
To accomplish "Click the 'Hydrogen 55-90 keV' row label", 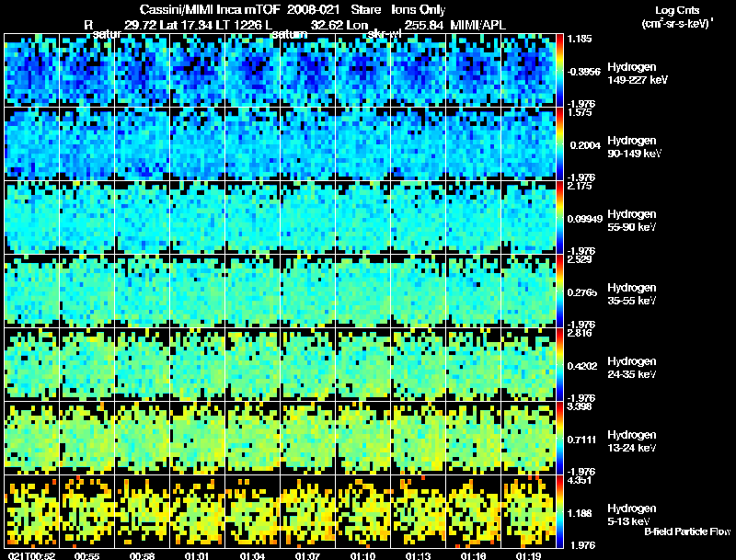I will click(x=632, y=221).
